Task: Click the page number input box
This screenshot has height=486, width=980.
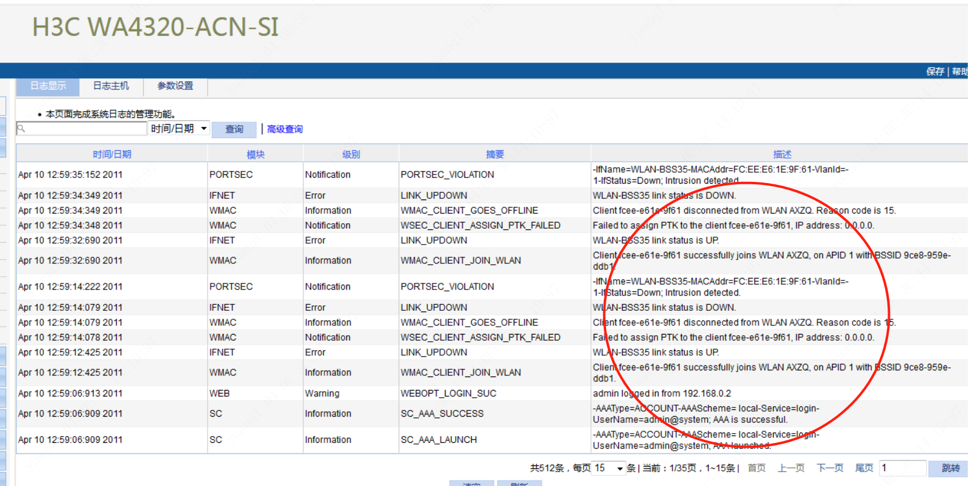Action: [x=903, y=468]
